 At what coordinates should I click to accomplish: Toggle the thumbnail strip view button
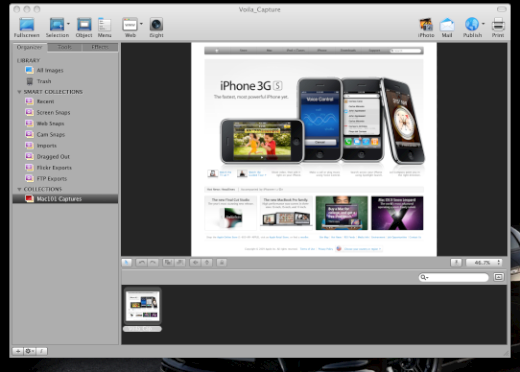pos(499,277)
